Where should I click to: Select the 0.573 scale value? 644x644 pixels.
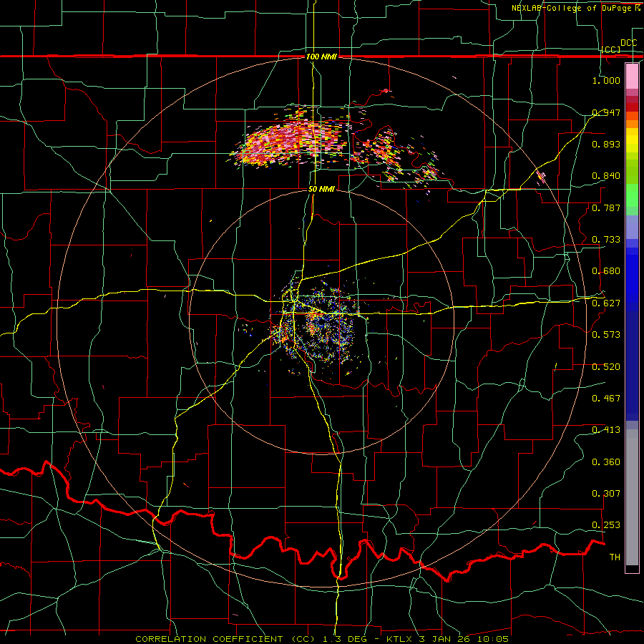tap(606, 335)
